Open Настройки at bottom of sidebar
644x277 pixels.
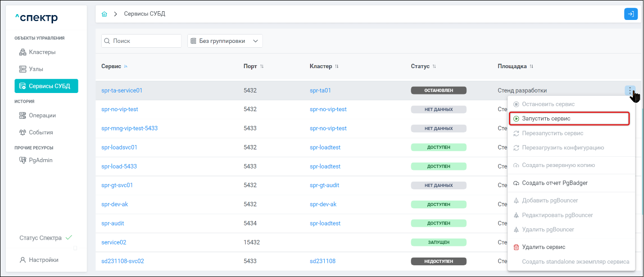[43, 260]
